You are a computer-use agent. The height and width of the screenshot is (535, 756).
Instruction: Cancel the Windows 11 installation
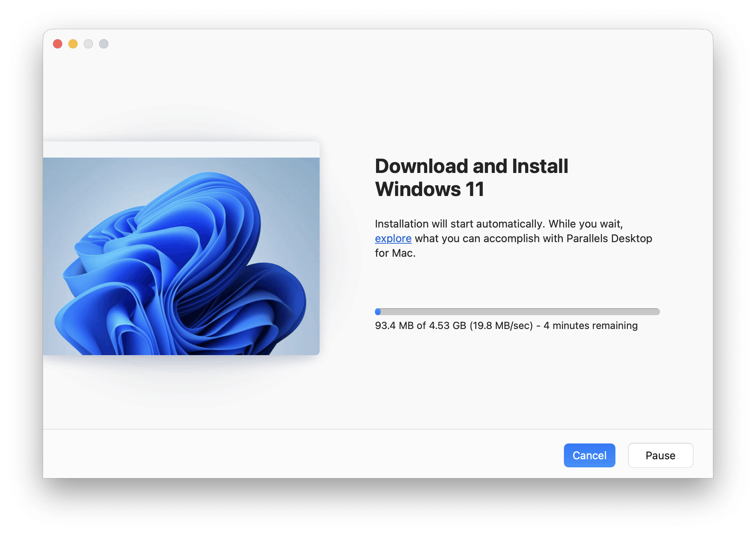[589, 455]
